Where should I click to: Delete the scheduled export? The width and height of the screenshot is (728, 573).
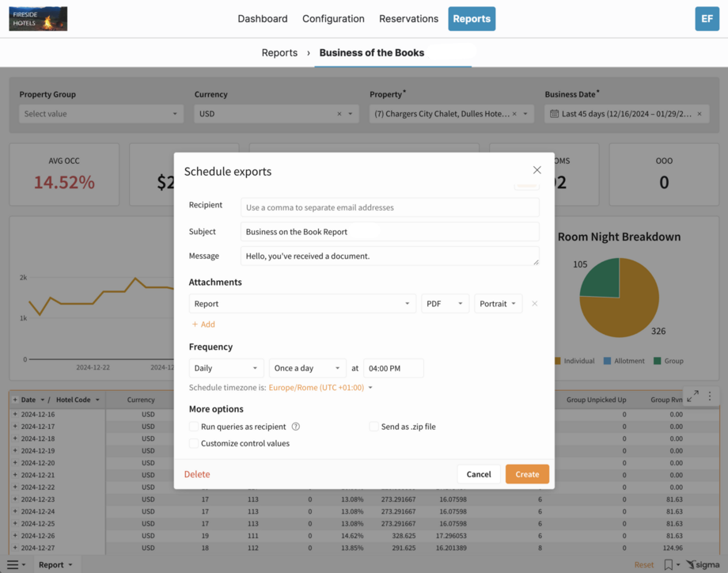pyautogui.click(x=197, y=473)
